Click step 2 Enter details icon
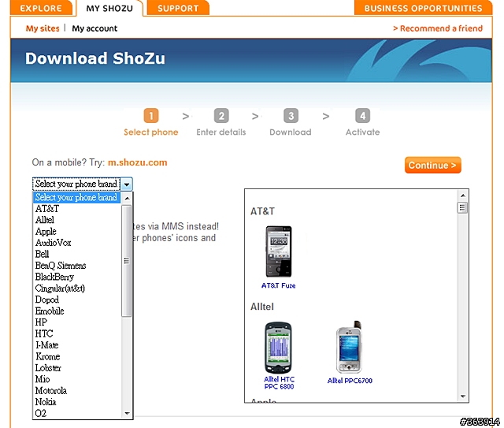Screen dimensions: 504x428 coord(221,116)
